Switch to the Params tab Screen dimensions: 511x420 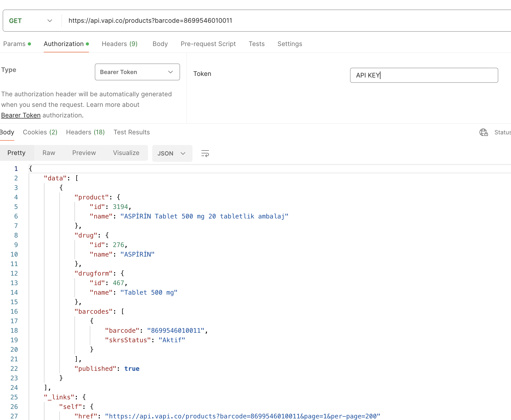click(17, 44)
